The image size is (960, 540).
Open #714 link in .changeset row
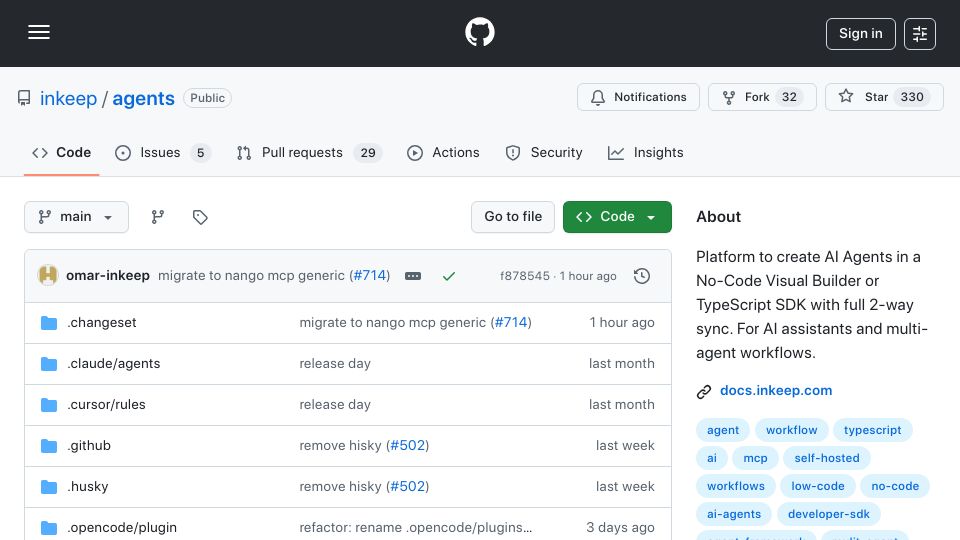(511, 323)
